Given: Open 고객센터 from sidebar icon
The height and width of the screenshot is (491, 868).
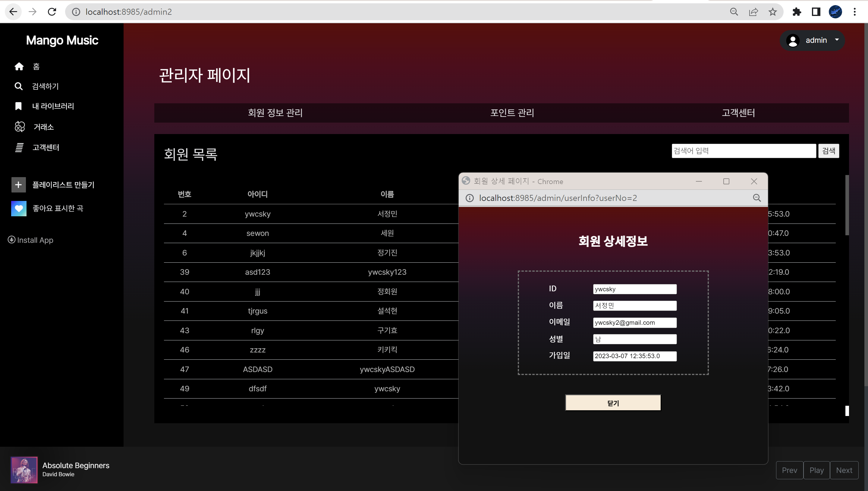Looking at the screenshot, I should click(19, 147).
